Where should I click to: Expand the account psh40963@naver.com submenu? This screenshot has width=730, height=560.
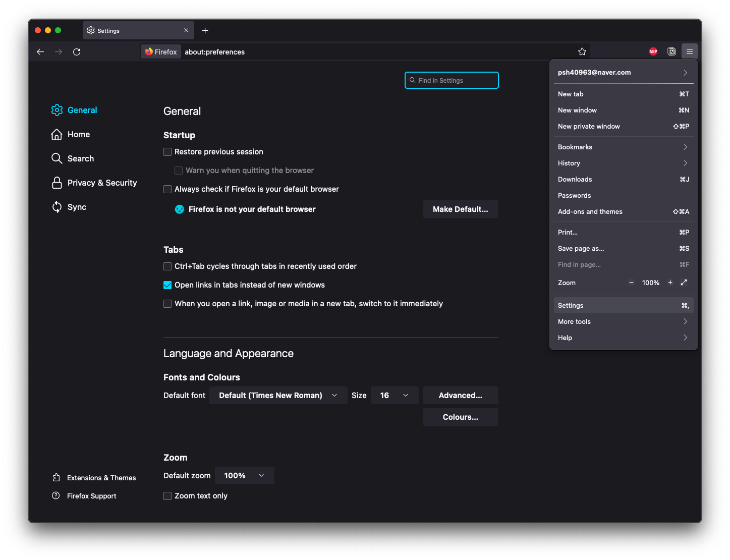tap(624, 72)
